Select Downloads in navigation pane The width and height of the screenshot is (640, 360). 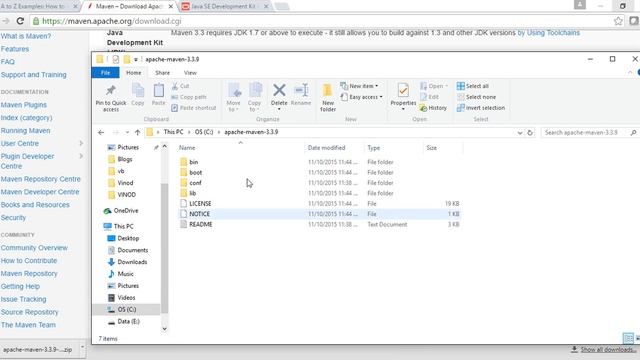132,262
